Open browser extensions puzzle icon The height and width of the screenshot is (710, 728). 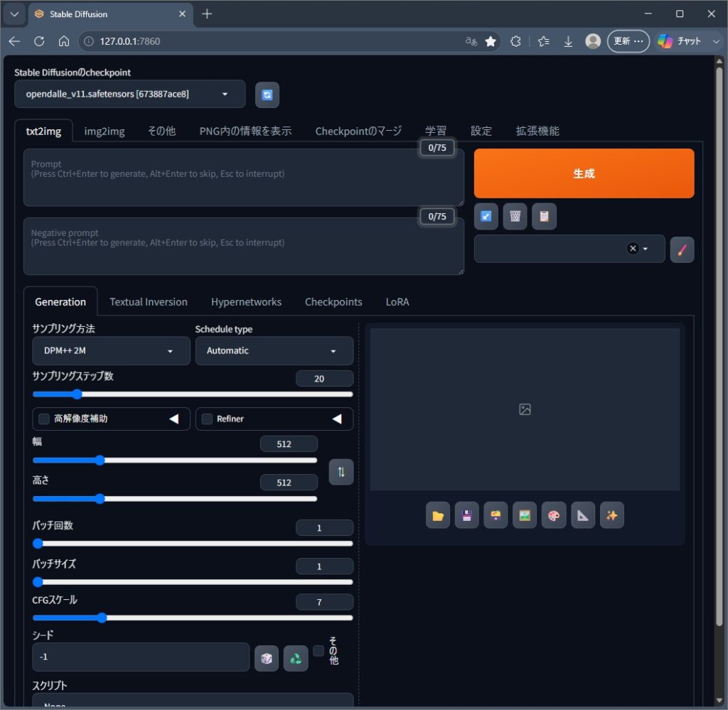click(515, 41)
